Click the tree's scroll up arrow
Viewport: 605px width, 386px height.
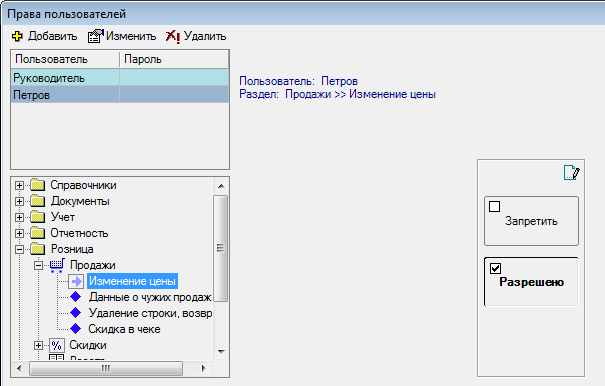[x=221, y=186]
